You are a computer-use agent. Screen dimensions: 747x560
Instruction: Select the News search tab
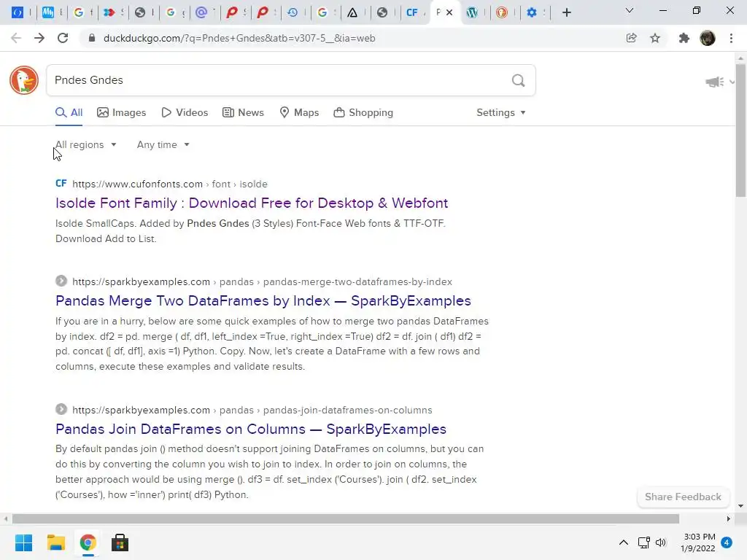(x=243, y=113)
